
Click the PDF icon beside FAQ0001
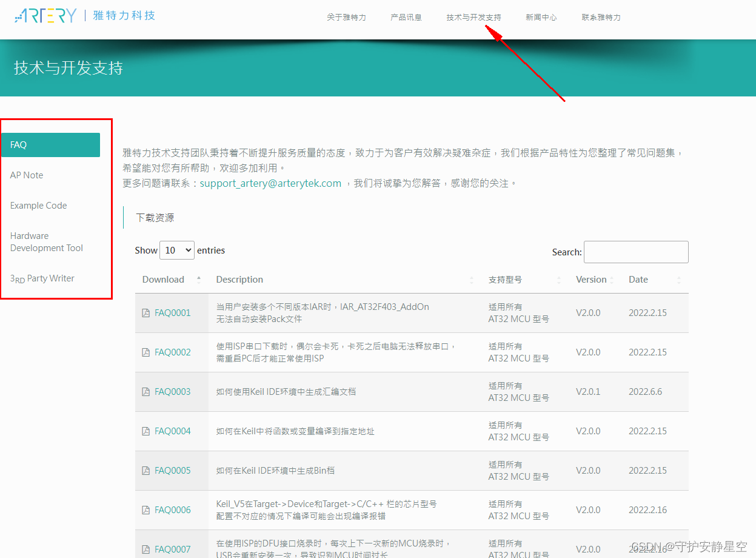click(x=146, y=313)
